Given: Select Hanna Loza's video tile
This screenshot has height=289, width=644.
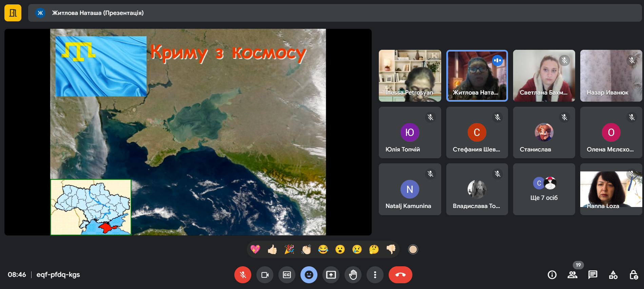Looking at the screenshot, I should [x=611, y=189].
